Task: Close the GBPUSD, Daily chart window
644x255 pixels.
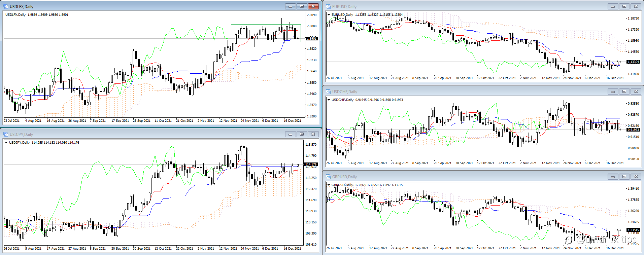Action: click(x=636, y=177)
